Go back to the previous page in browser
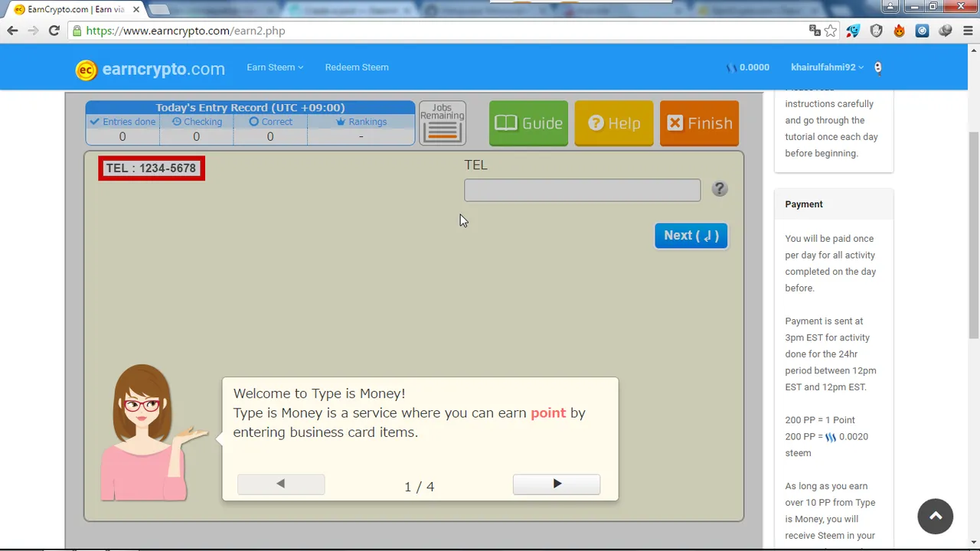The height and width of the screenshot is (551, 980). point(12,31)
